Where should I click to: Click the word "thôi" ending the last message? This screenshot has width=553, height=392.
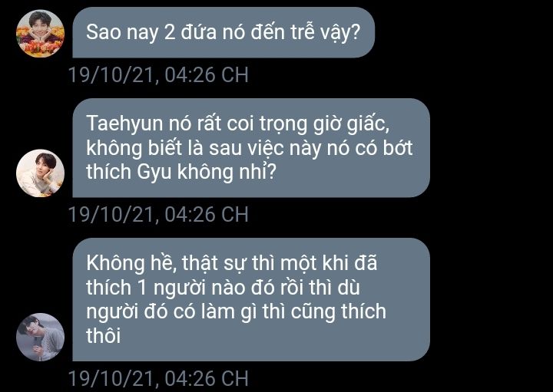point(104,335)
